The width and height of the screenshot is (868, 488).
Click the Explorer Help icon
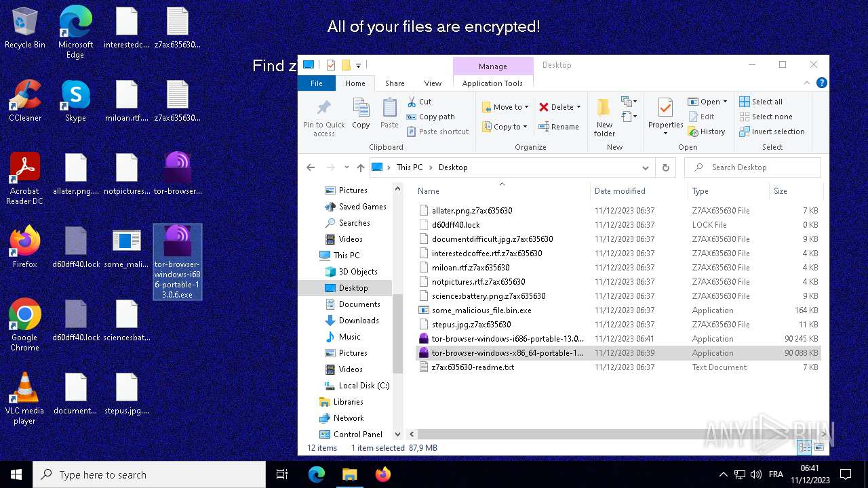(x=821, y=83)
